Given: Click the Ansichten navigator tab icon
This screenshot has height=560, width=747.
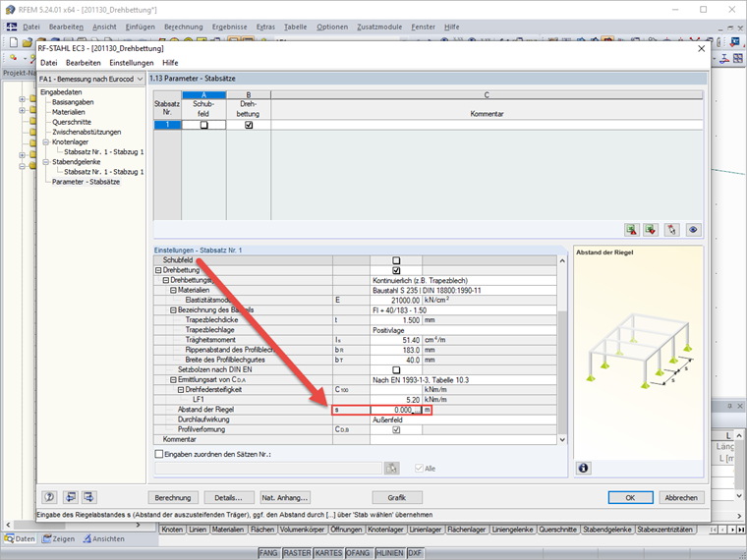Looking at the screenshot, I should (x=86, y=539).
